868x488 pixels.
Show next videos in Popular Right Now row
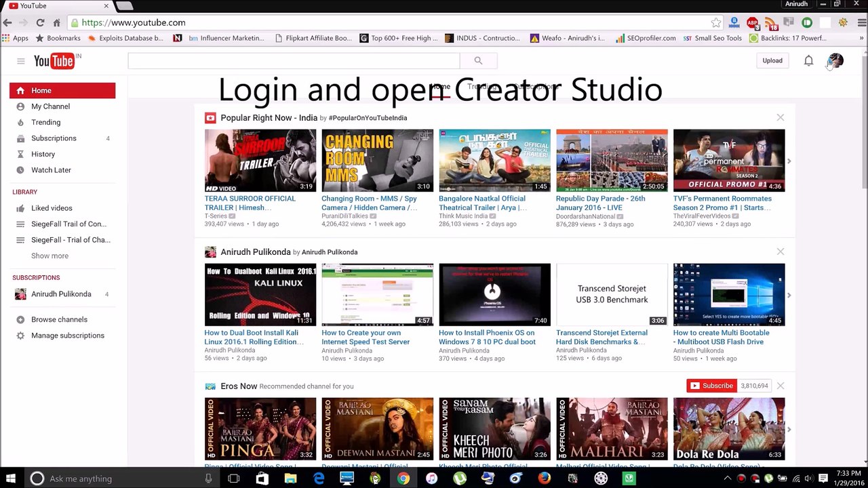(789, 161)
